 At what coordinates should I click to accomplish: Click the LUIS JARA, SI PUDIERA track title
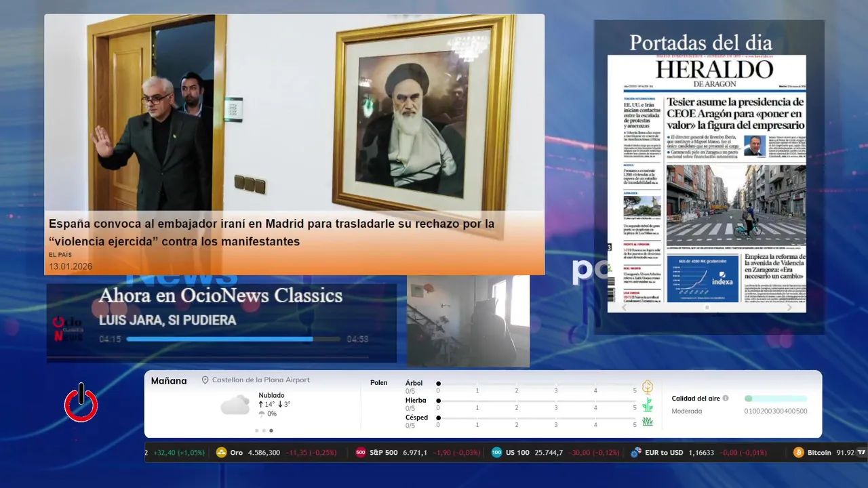[167, 320]
